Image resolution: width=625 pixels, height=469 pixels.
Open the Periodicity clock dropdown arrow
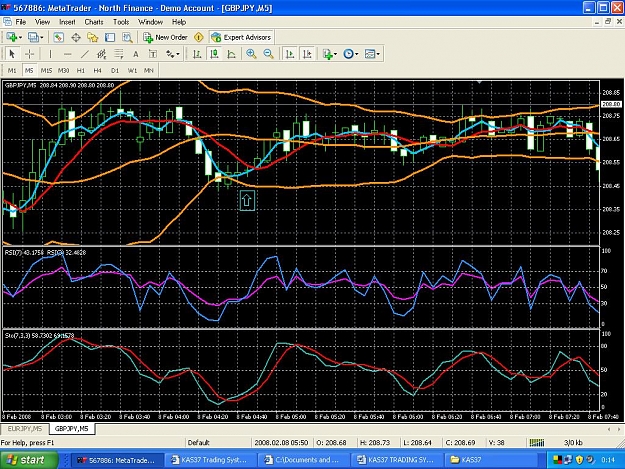tap(357, 54)
